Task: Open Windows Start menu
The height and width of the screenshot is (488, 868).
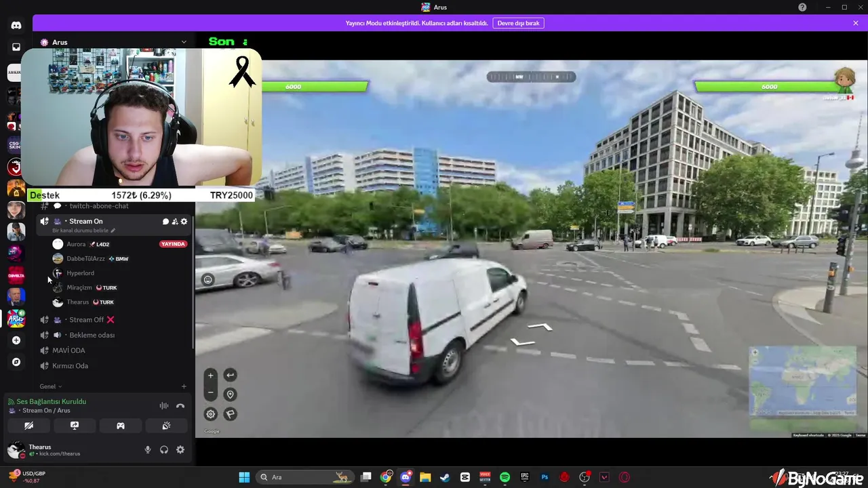Action: 244,477
